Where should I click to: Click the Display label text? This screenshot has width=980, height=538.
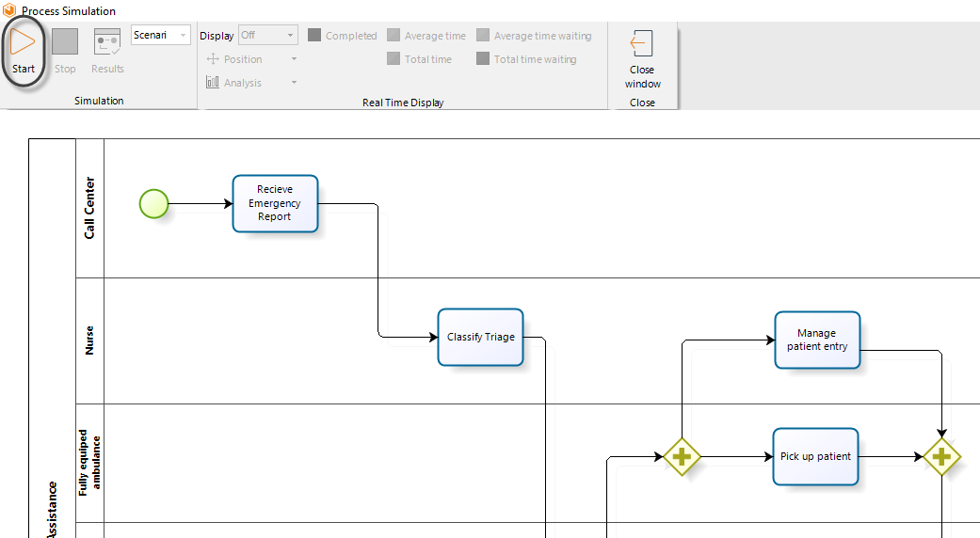[217, 36]
